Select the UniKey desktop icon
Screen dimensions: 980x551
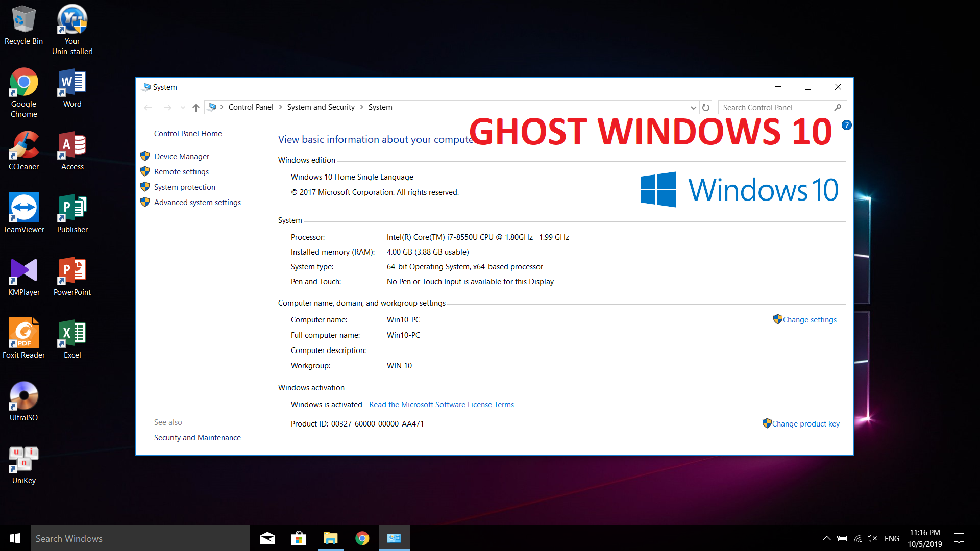pos(23,465)
